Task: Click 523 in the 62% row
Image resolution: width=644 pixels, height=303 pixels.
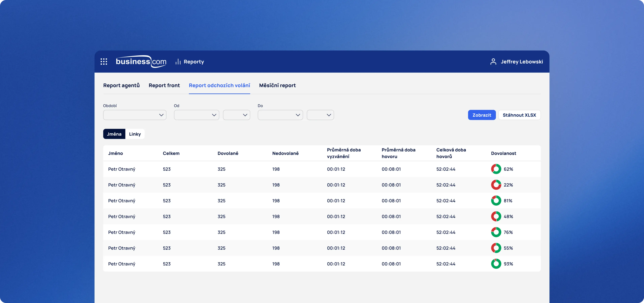Action: pyautogui.click(x=167, y=169)
